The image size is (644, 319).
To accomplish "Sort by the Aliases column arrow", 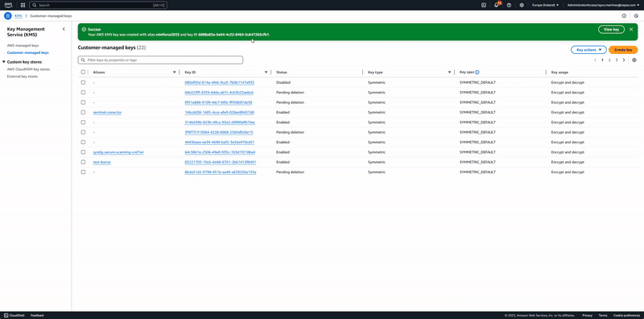I will pos(175,72).
